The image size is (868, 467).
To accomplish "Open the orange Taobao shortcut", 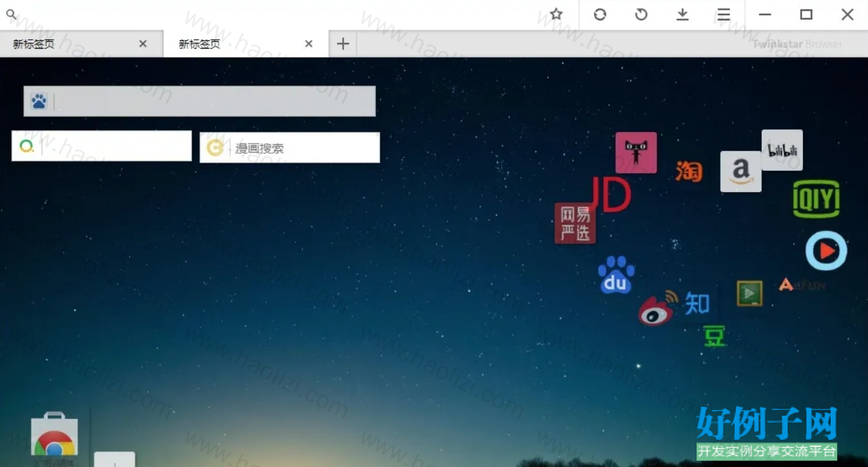I will point(689,170).
